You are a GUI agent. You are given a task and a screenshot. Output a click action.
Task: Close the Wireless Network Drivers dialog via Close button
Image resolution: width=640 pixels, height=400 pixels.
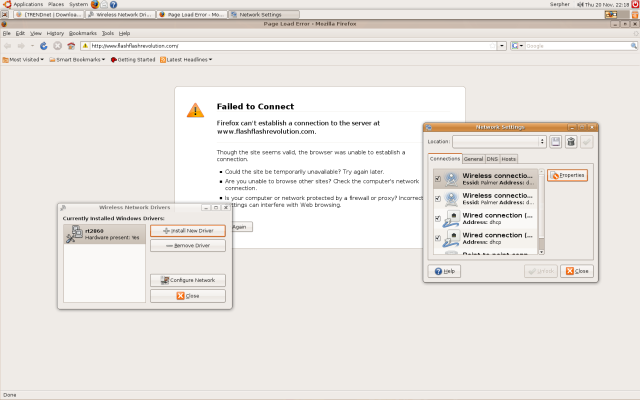click(188, 296)
